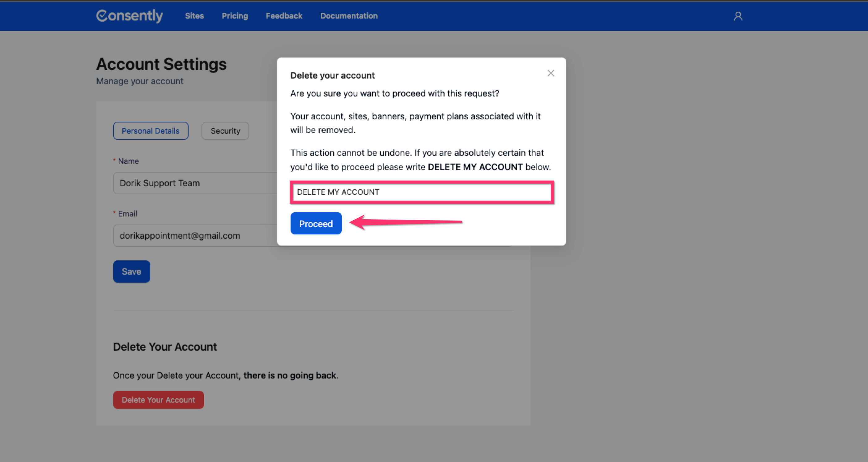Click the 'Delete your account' dialog title

332,75
